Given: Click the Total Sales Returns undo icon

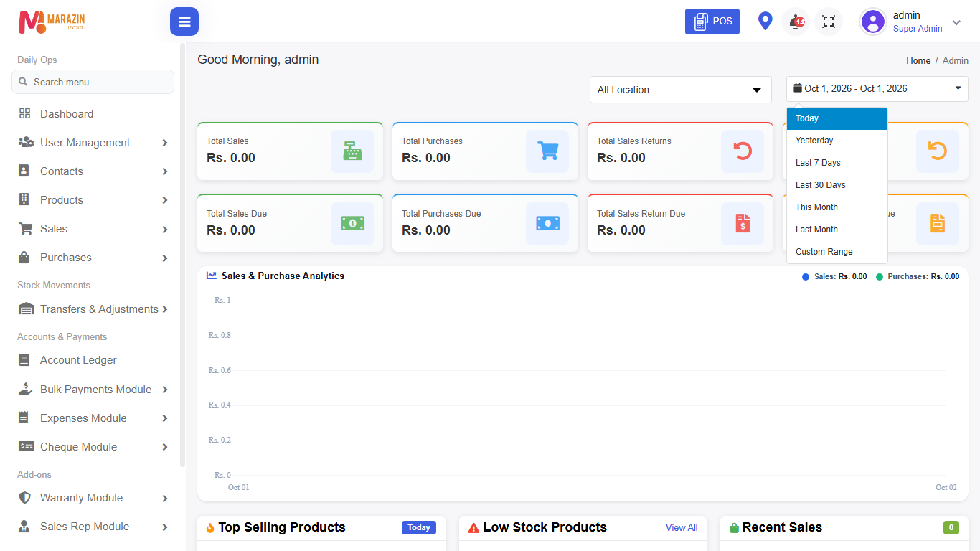Looking at the screenshot, I should [x=743, y=151].
